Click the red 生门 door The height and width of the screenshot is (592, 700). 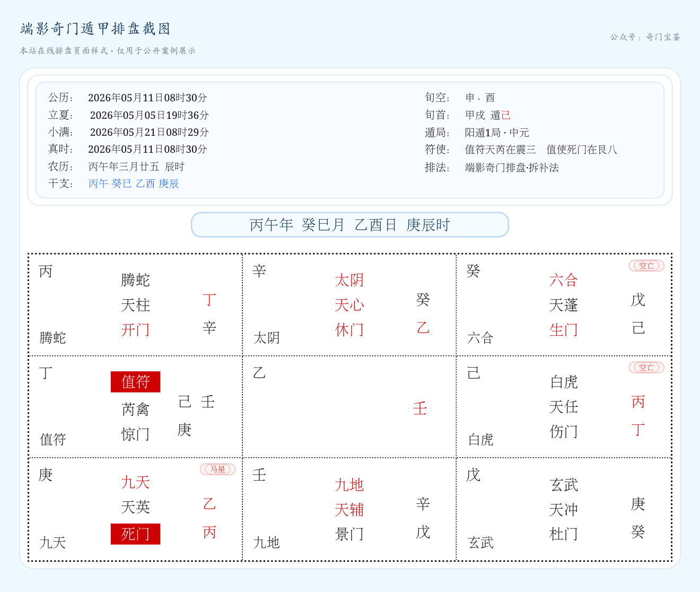[564, 330]
